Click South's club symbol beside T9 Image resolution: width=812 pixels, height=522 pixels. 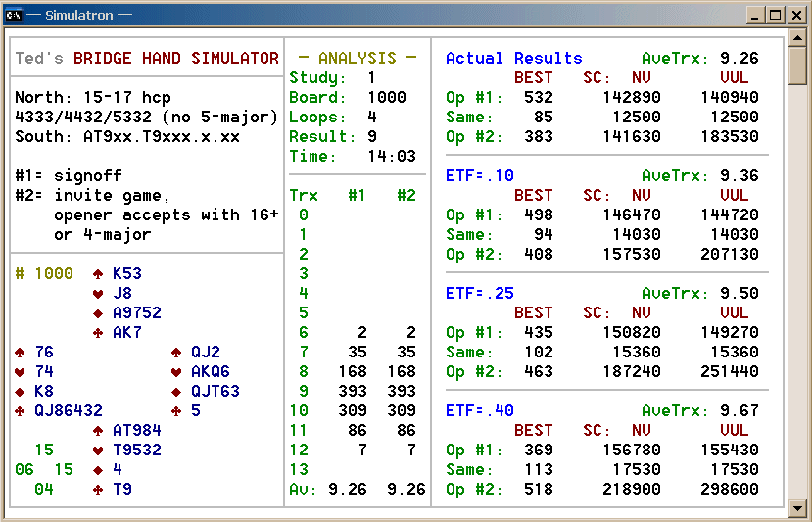(x=98, y=490)
